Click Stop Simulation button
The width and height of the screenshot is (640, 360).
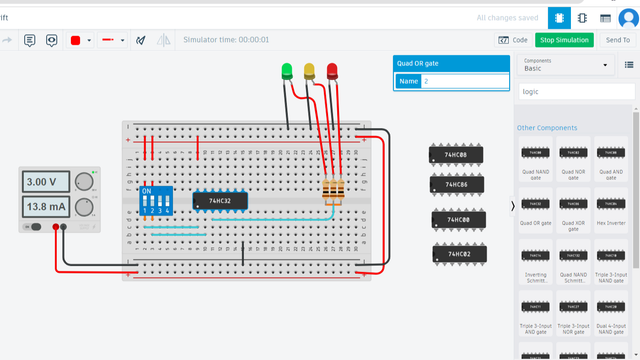coord(564,40)
